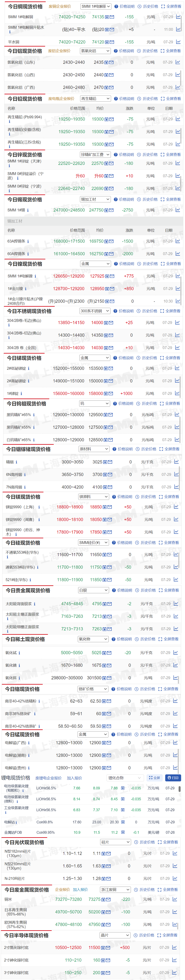Open the 再生精铅 dropdown in lead section

[95, 98]
